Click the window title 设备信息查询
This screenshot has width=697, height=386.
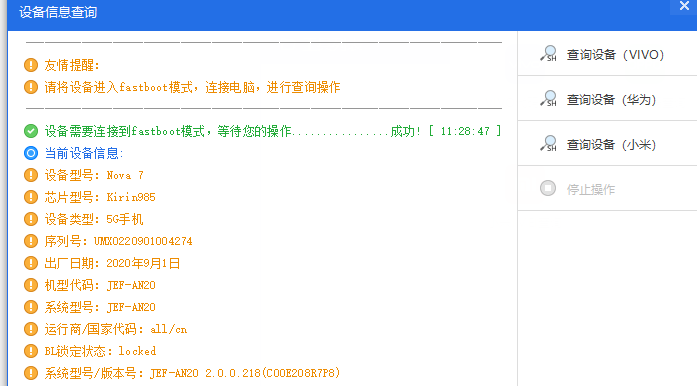[58, 12]
